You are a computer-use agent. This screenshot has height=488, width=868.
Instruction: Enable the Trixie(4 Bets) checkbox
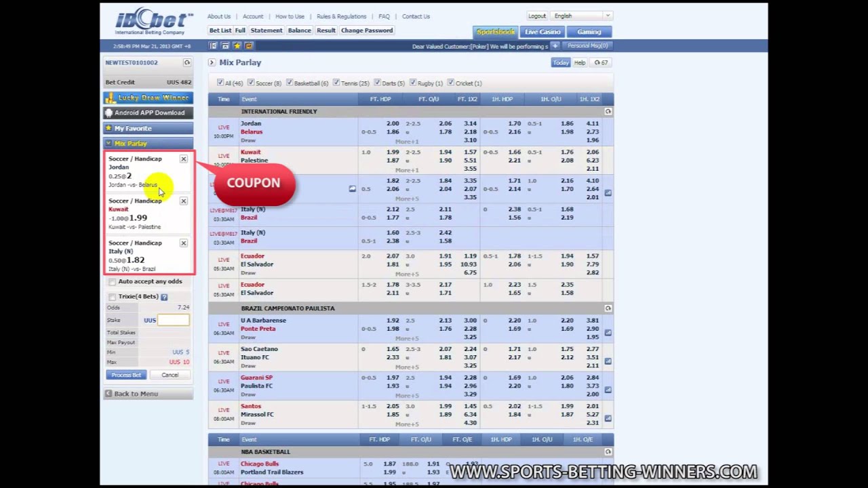pyautogui.click(x=113, y=297)
